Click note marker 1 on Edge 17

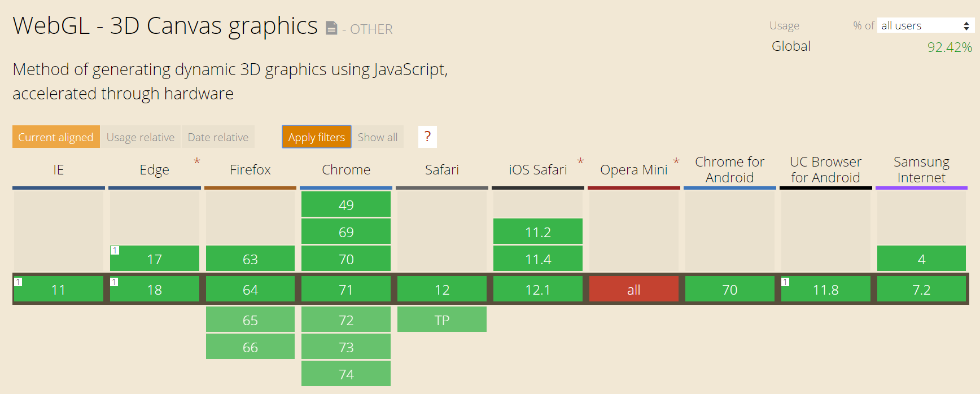pos(115,250)
